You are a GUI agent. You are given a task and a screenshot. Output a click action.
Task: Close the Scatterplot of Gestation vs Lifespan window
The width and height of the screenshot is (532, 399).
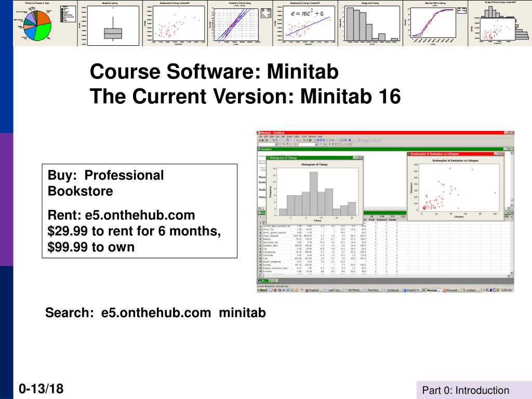pyautogui.click(x=502, y=154)
